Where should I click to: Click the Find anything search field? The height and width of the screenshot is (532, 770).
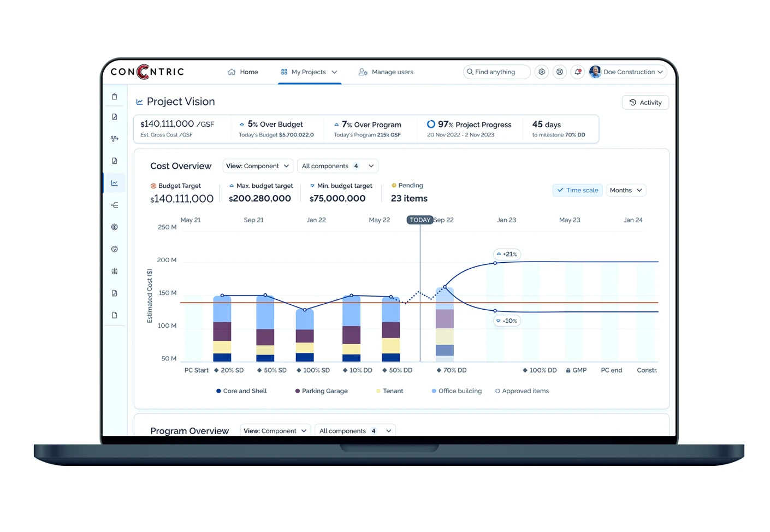tap(496, 72)
